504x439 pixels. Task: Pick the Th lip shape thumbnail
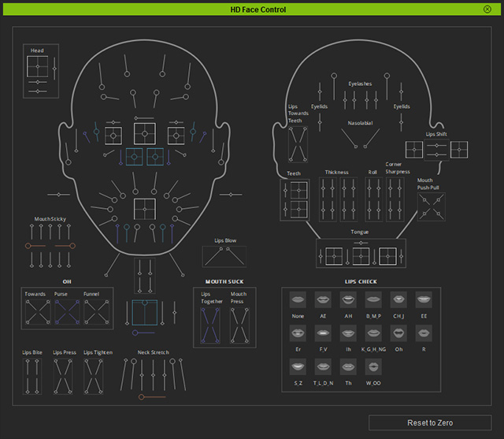click(348, 366)
